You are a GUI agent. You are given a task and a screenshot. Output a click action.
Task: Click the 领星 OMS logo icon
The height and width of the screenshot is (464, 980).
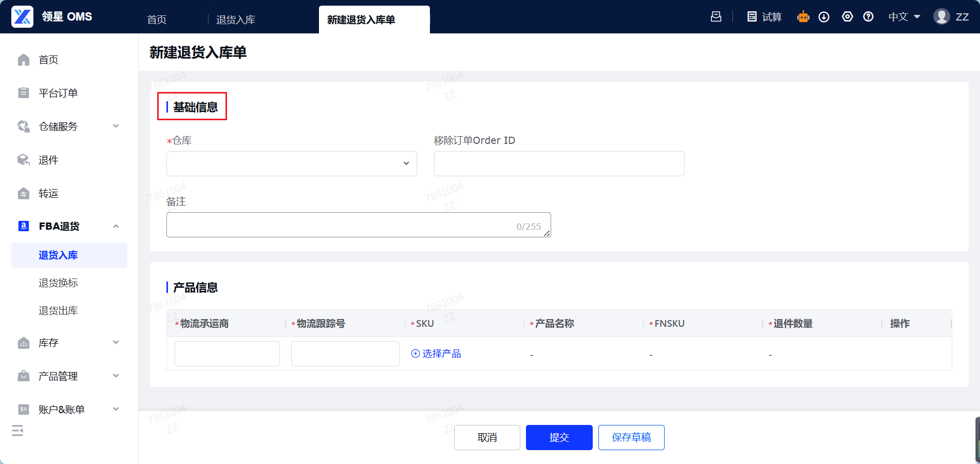click(23, 16)
